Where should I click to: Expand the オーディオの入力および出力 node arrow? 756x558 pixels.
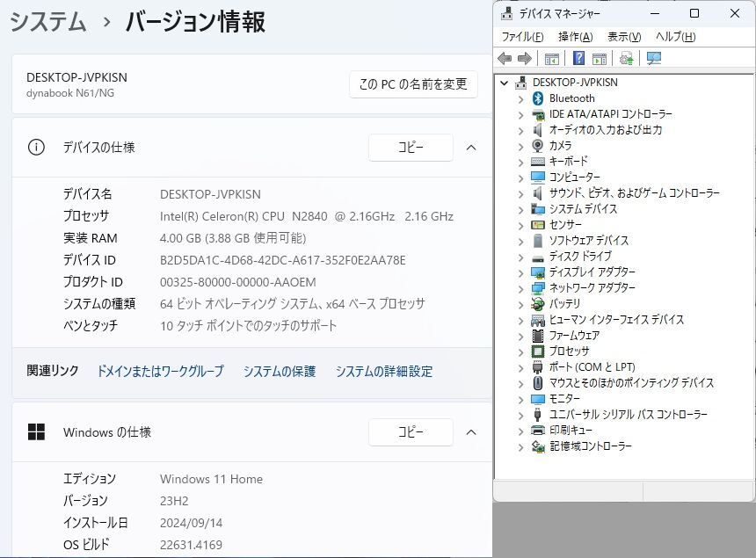click(520, 131)
